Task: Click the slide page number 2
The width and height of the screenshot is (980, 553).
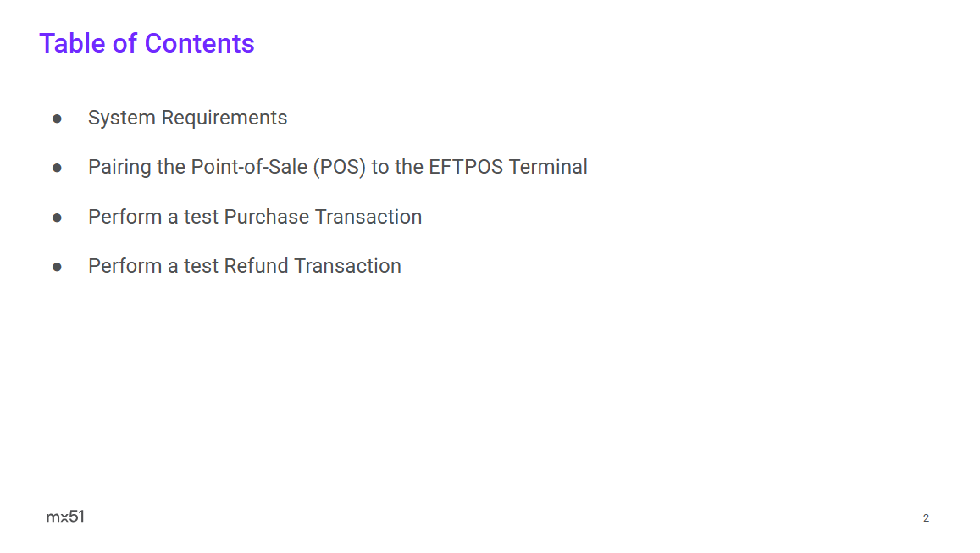Action: click(x=926, y=518)
